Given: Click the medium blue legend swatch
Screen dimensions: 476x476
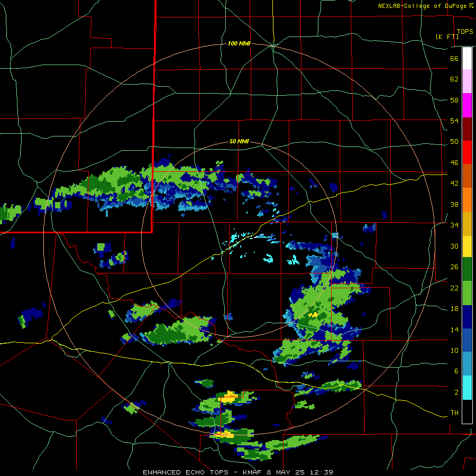Looking at the screenshot, I should [467, 340].
